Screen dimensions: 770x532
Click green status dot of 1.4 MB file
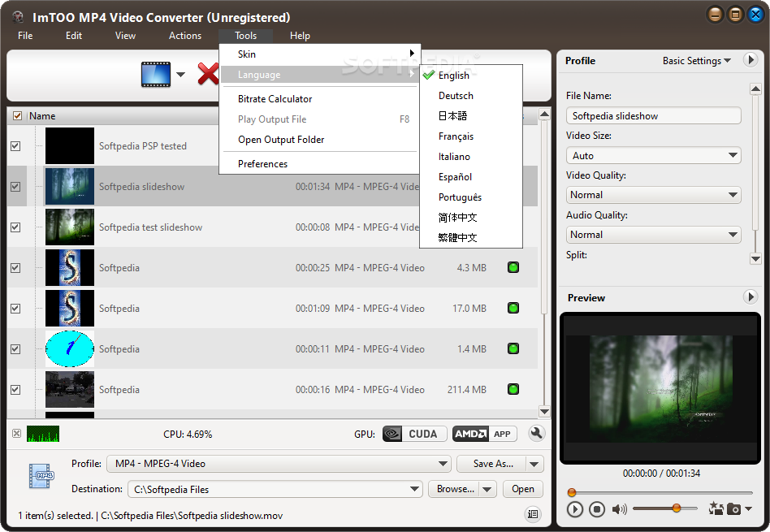click(x=513, y=348)
